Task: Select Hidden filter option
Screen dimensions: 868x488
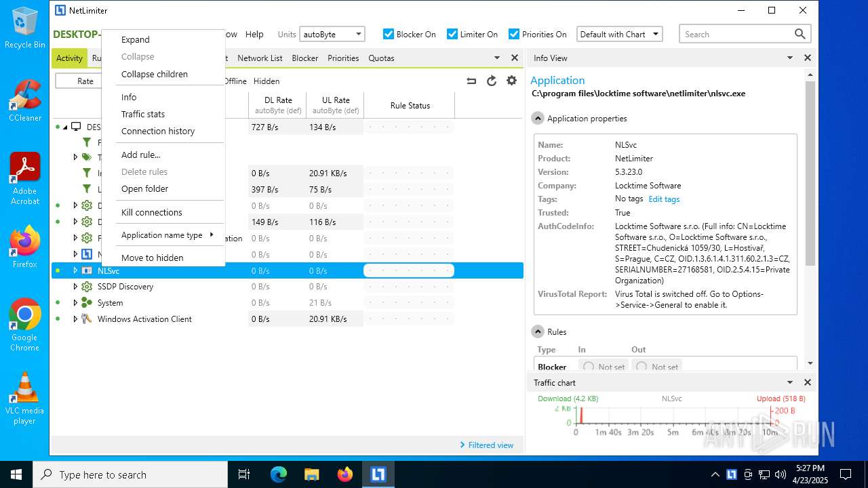Action: 267,81
